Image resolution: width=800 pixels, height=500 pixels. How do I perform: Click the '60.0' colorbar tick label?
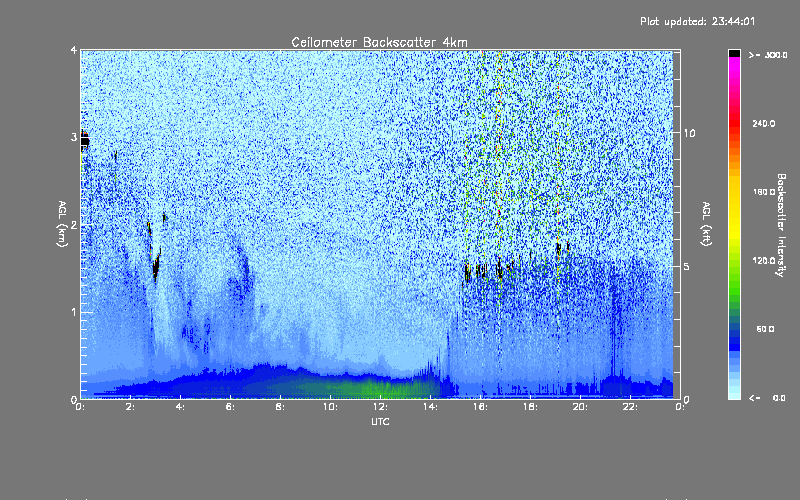765,329
